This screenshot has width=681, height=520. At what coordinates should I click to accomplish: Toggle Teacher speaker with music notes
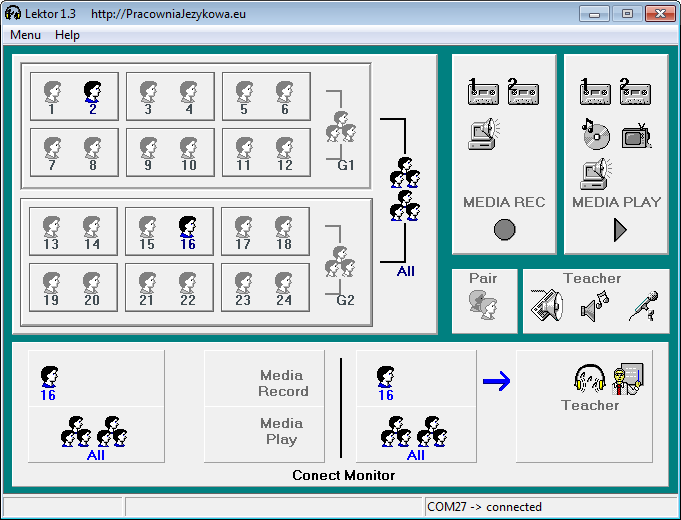[595, 306]
